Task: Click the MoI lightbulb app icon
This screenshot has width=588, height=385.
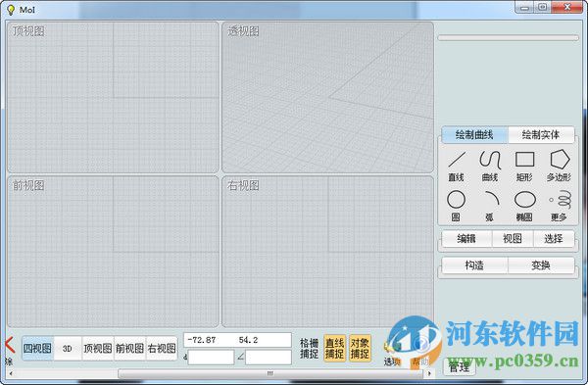Action: pos(11,10)
